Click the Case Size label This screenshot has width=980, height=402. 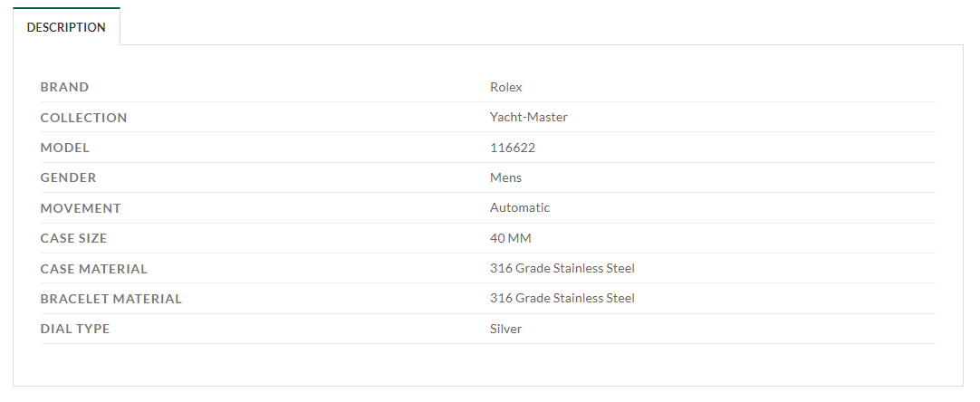click(73, 238)
